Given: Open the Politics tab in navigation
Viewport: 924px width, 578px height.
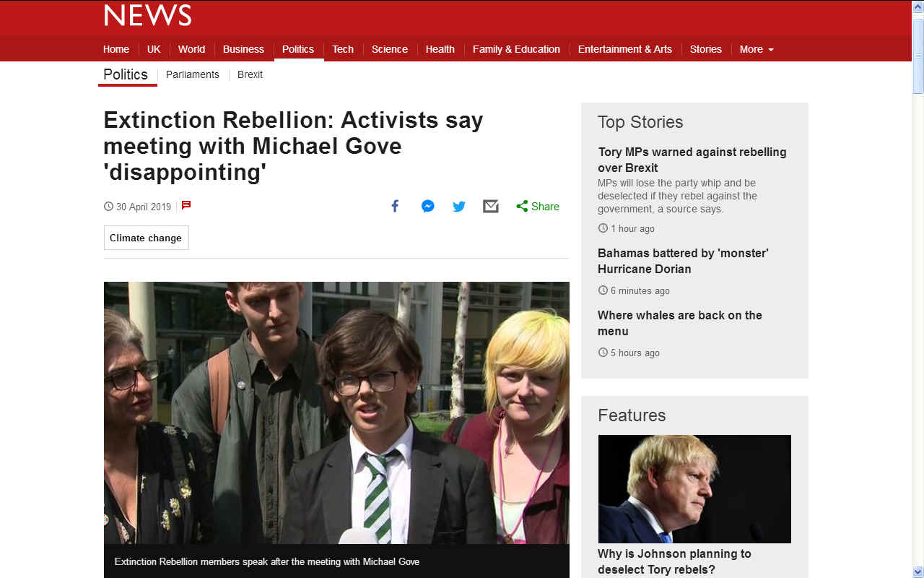Looking at the screenshot, I should click(x=297, y=49).
